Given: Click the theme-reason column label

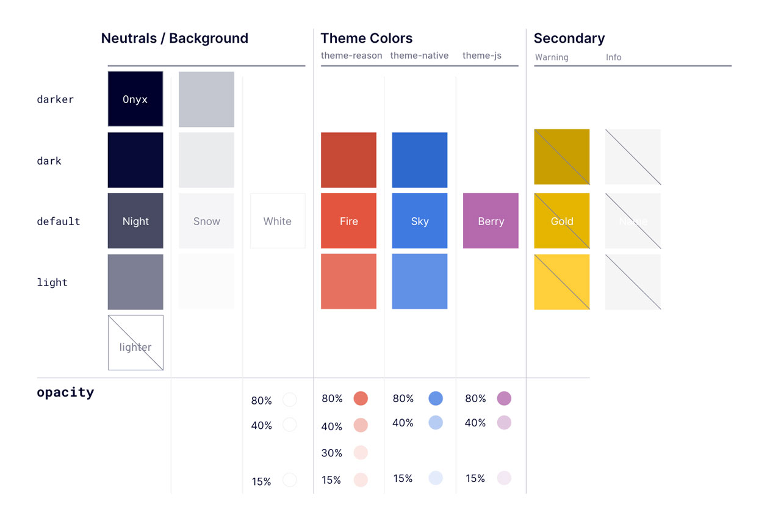Looking at the screenshot, I should [x=351, y=56].
